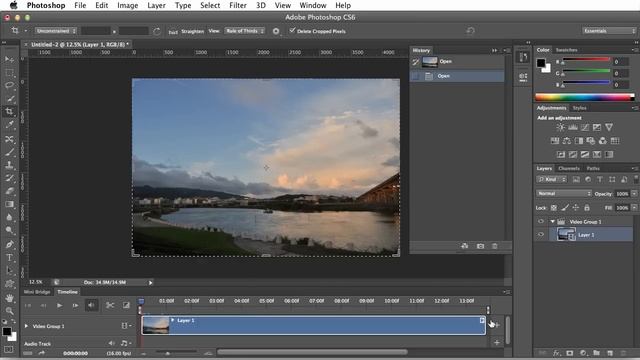This screenshot has width=640, height=360.
Task: Select the Clone Stamp tool
Action: [9, 165]
